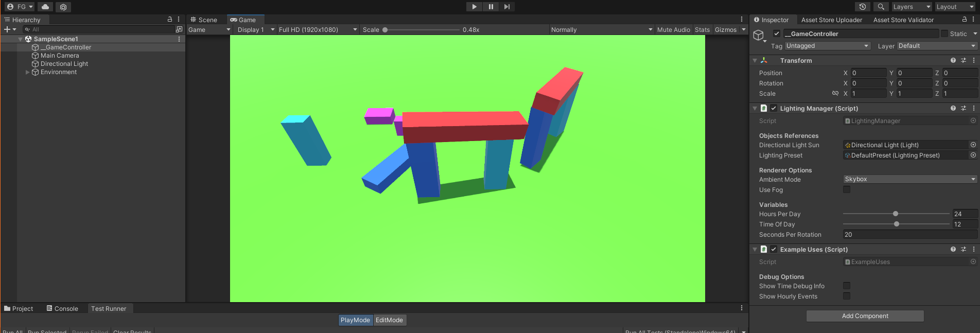Image resolution: width=980 pixels, height=333 pixels.
Task: Switch to the Inspector tab
Action: 771,20
